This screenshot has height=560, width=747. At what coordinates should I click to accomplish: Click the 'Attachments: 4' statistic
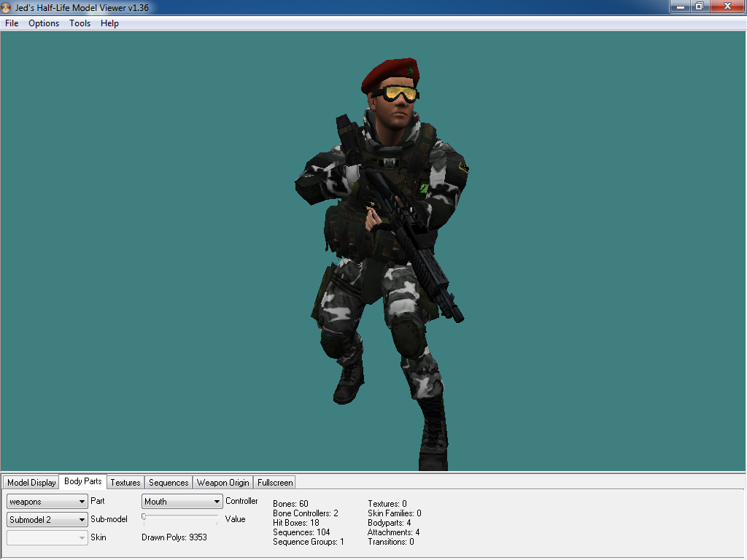pyautogui.click(x=393, y=532)
